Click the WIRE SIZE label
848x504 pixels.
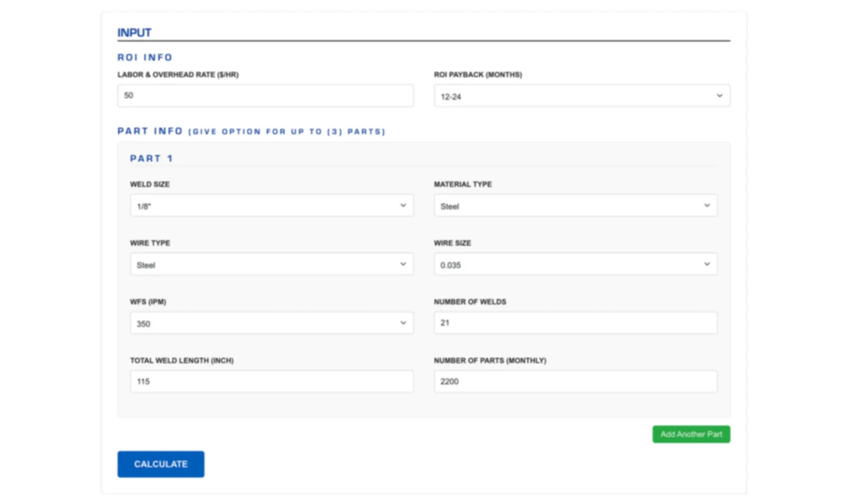452,243
